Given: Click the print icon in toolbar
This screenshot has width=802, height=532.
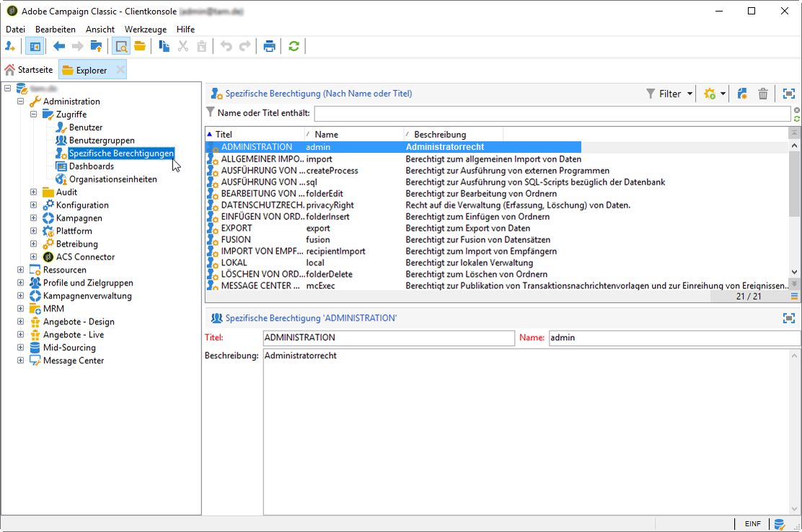Looking at the screenshot, I should pos(270,47).
